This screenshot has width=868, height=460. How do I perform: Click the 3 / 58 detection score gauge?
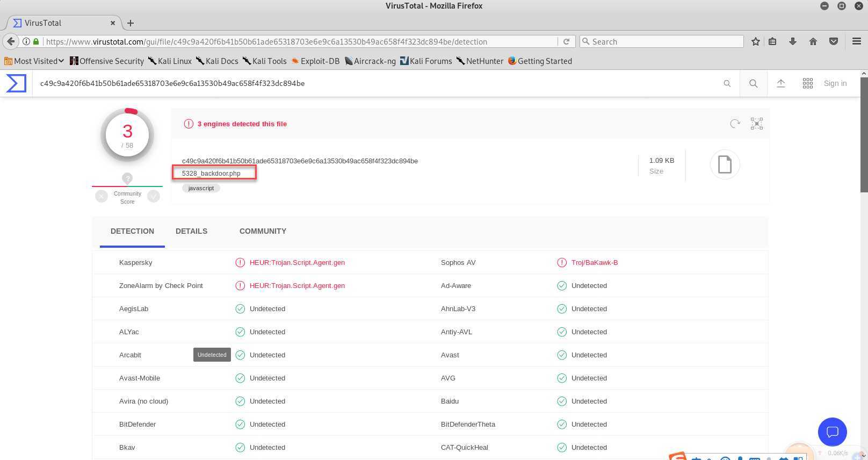tap(127, 135)
